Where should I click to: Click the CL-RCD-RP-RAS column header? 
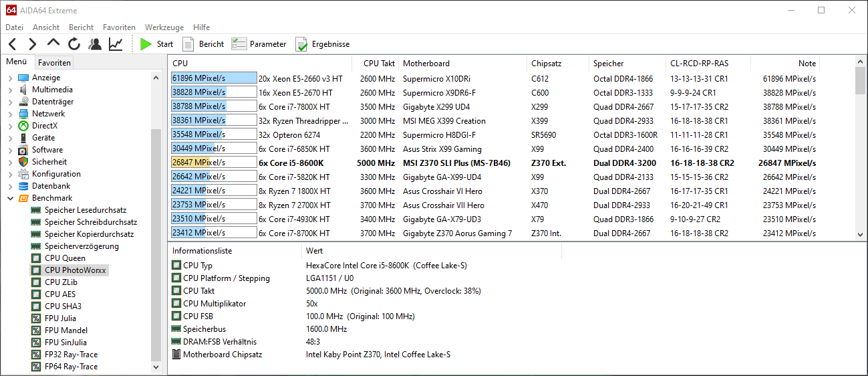pyautogui.click(x=708, y=64)
